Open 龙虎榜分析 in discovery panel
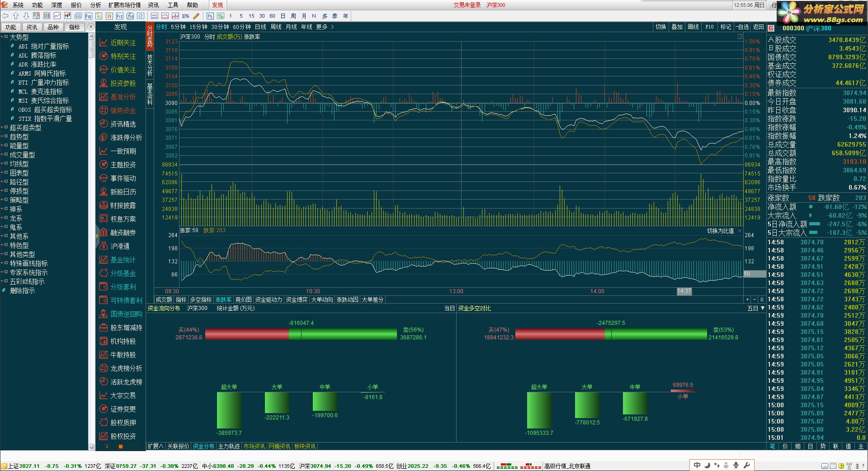This screenshot has width=868, height=471. [x=126, y=368]
